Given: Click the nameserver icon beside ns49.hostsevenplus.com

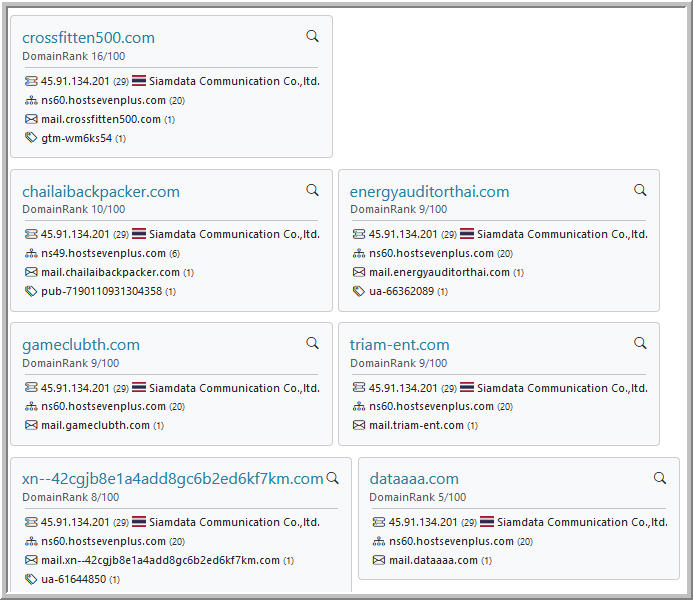Looking at the screenshot, I should [x=31, y=254].
